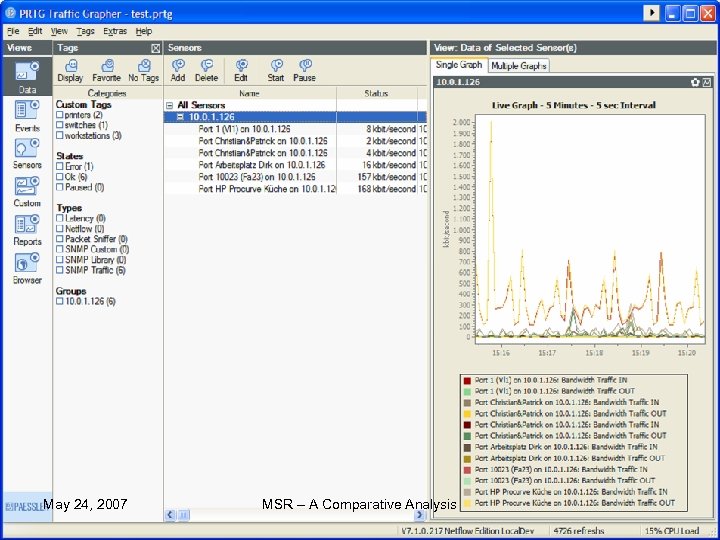Image resolution: width=720 pixels, height=540 pixels.
Task: Click the play arrow in title bar
Action: 652,13
